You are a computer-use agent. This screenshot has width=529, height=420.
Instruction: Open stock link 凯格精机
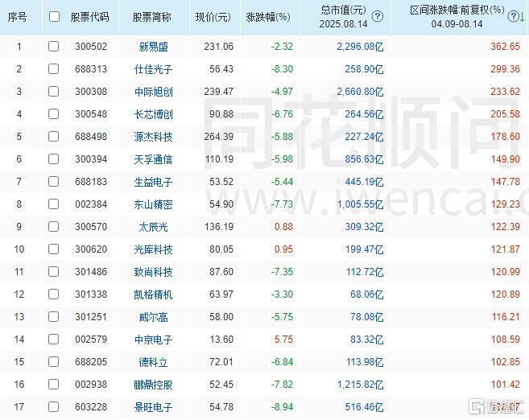154,294
